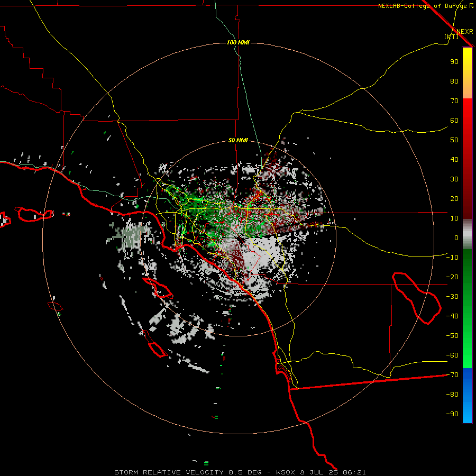Select the 10 value on velocity scale
The height and width of the screenshot is (476, 476).
point(454,218)
